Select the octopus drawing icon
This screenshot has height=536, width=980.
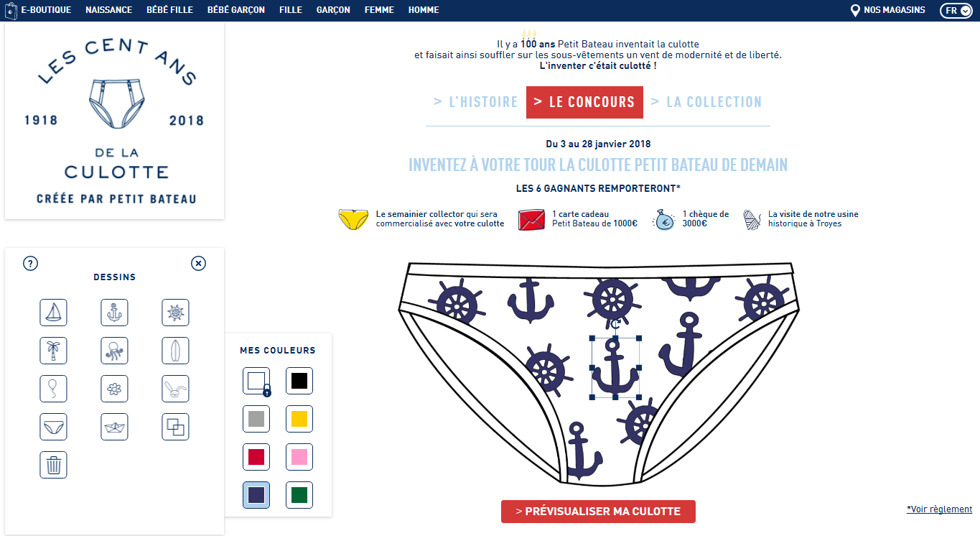coord(114,351)
